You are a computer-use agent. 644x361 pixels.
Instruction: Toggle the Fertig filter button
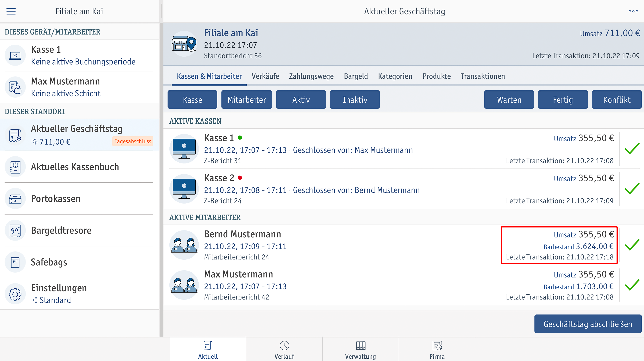click(563, 99)
